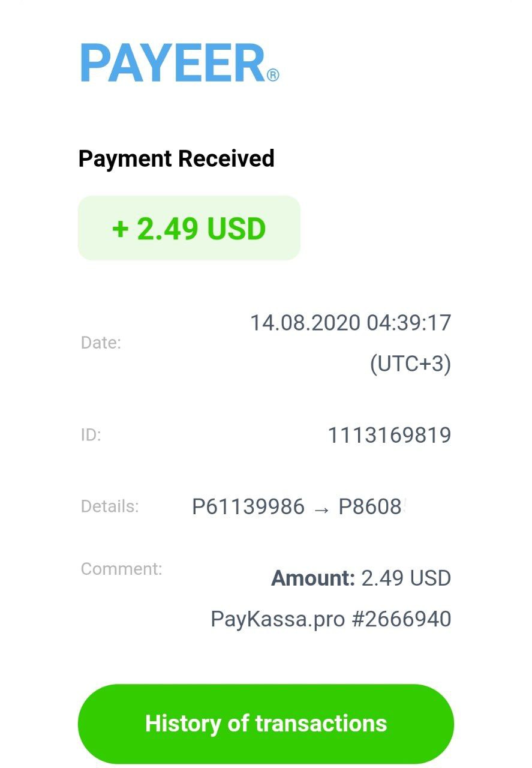Click the 2.49 USD value in the comment

(x=406, y=578)
